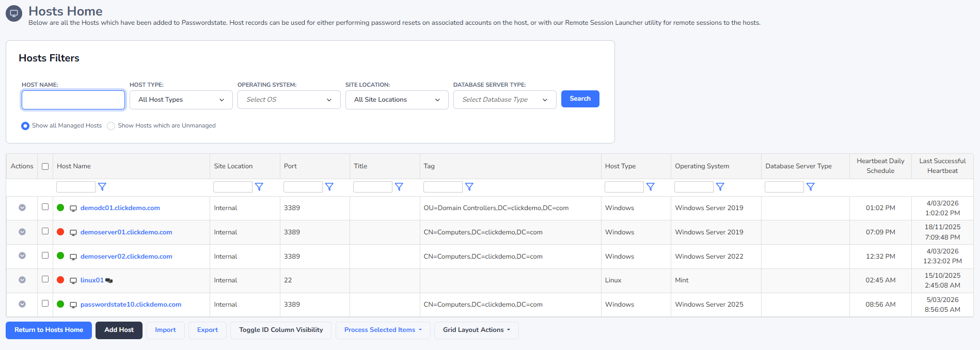Click the monitor icon beside passwordstate10.clickdemo.com
The width and height of the screenshot is (980, 350).
click(x=73, y=305)
